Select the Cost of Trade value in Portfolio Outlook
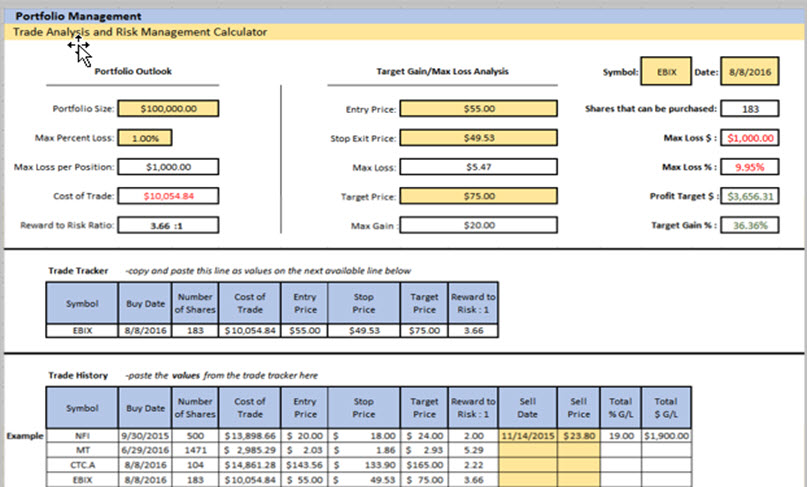 click(168, 196)
